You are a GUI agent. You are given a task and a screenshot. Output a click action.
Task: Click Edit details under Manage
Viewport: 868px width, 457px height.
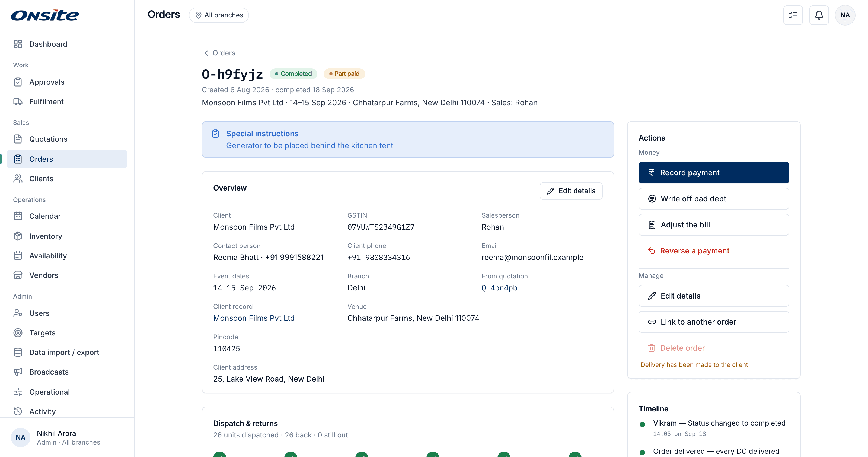(713, 296)
